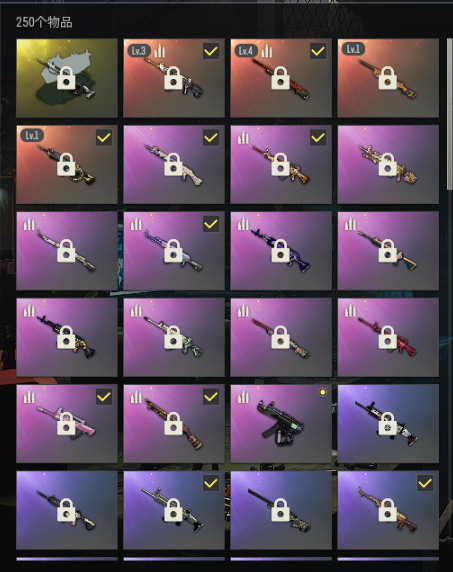Viewport: 453px width, 572px height.
Task: Click the lock on the black-yellow rifle skin
Action: point(66,337)
